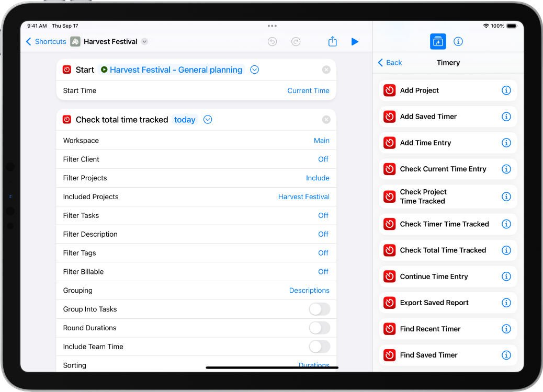
Task: Show info for Find Recent Timer
Action: [506, 329]
